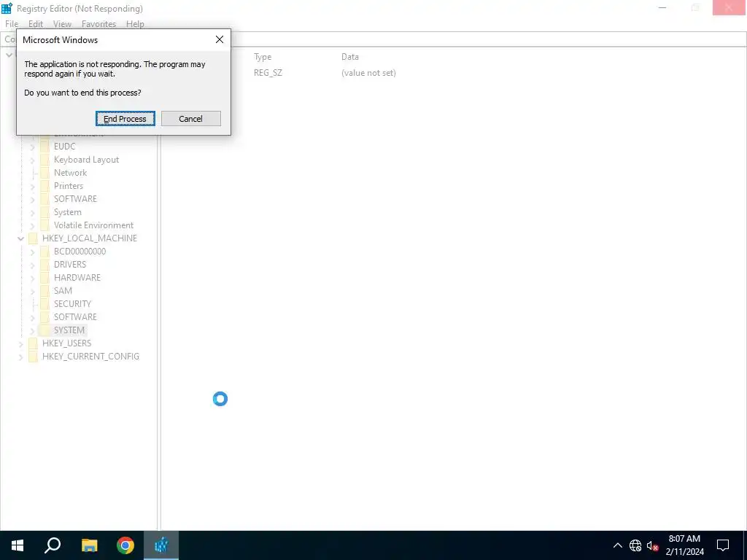This screenshot has height=560, width=747.
Task: Show hidden system tray icons
Action: tap(617, 545)
